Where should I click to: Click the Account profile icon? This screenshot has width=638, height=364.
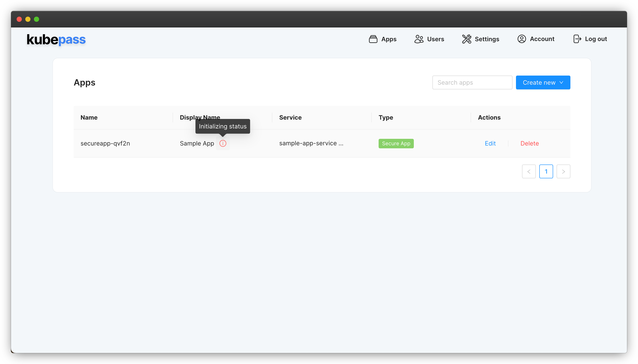coord(522,39)
